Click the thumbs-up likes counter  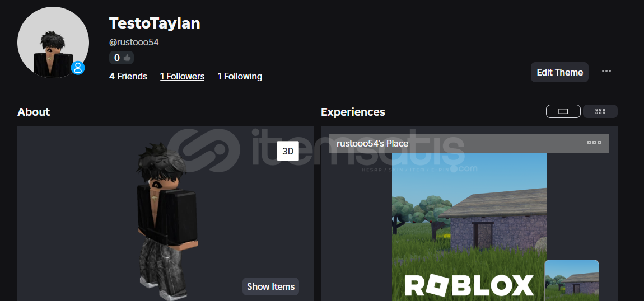coord(122,58)
